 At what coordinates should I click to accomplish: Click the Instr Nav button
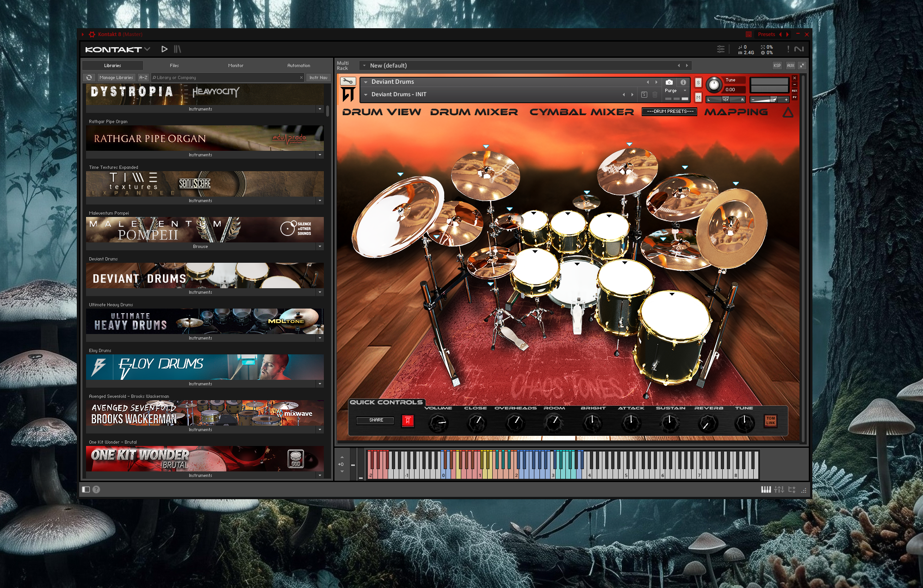[x=318, y=78]
